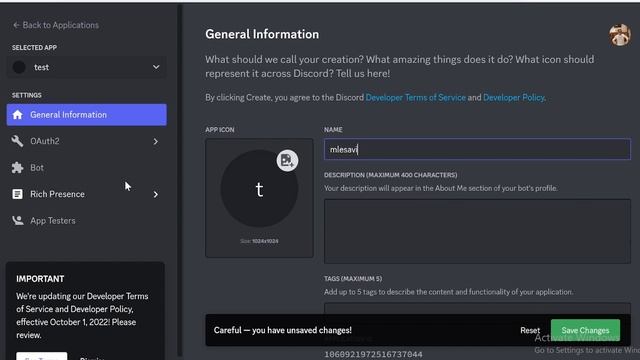The height and width of the screenshot is (360, 640).
Task: Click the upload image icon on app icon
Action: (x=287, y=160)
